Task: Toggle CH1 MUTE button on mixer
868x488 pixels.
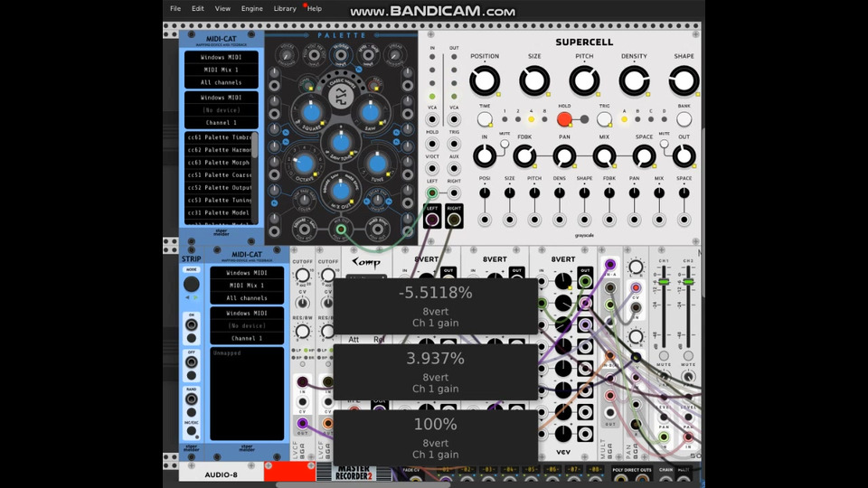Action: [664, 356]
